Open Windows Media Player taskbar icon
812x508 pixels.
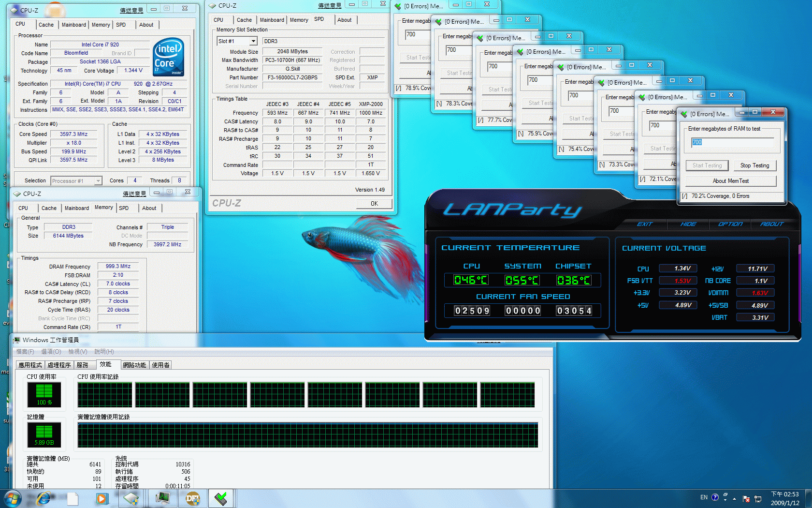(101, 498)
